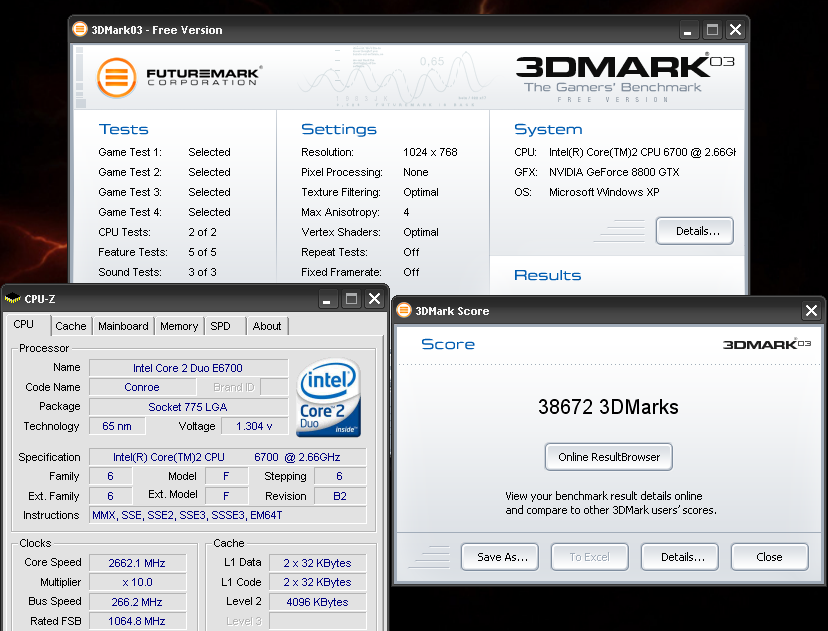Minimize the CPU-Z window
This screenshot has width=828, height=631.
[x=327, y=299]
